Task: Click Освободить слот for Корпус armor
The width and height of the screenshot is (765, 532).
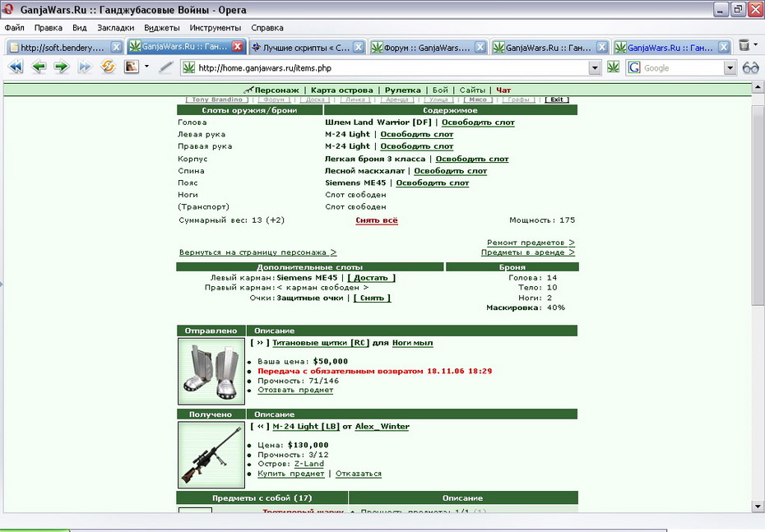Action: [x=472, y=159]
